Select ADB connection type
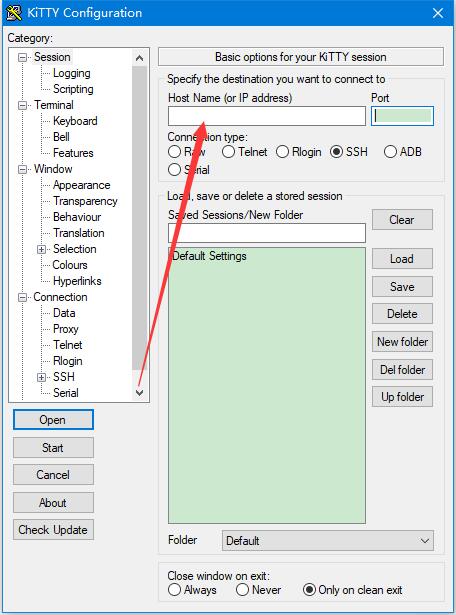The height and width of the screenshot is (615, 456). pos(390,151)
